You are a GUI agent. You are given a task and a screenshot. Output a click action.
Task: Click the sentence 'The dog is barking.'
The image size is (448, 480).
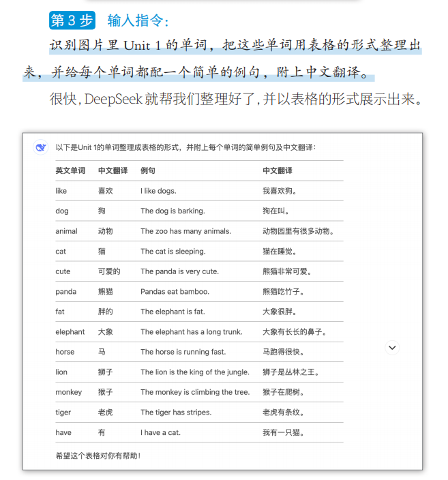(173, 211)
